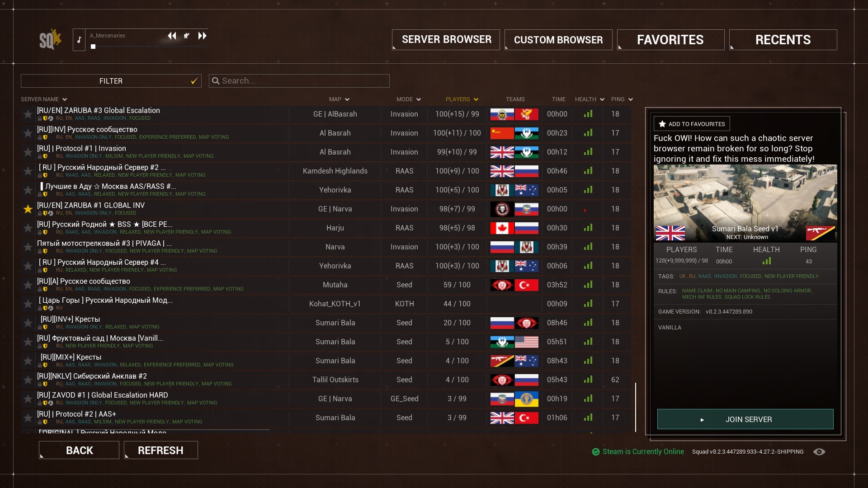Click the UK team flag in details panel
868x488 pixels.
coord(670,233)
